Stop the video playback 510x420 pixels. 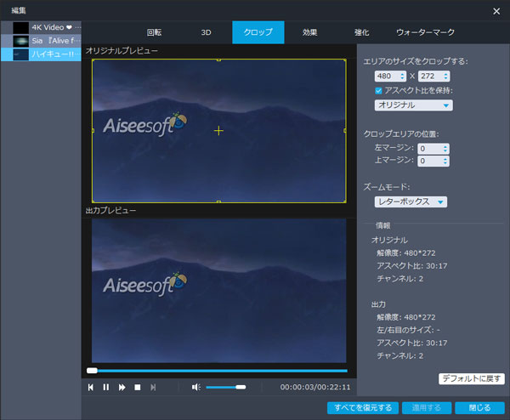pos(138,387)
